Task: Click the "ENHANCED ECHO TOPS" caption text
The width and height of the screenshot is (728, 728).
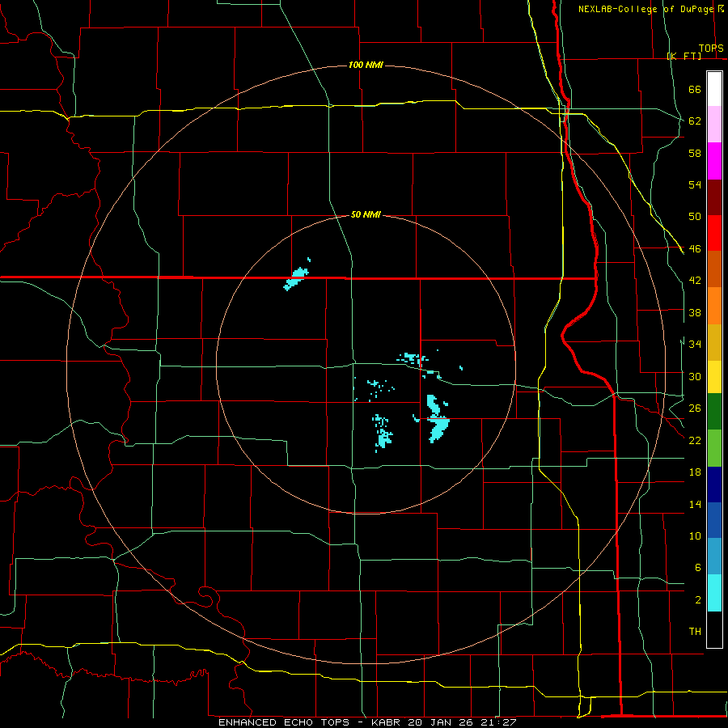Action: (x=284, y=722)
